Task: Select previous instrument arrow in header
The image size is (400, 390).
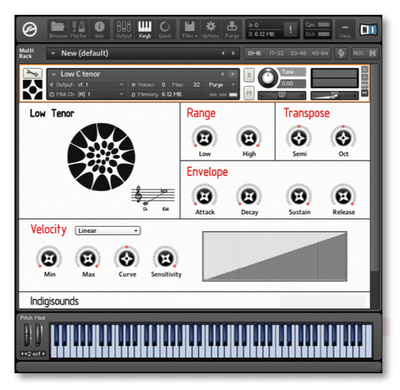Action: click(x=222, y=74)
